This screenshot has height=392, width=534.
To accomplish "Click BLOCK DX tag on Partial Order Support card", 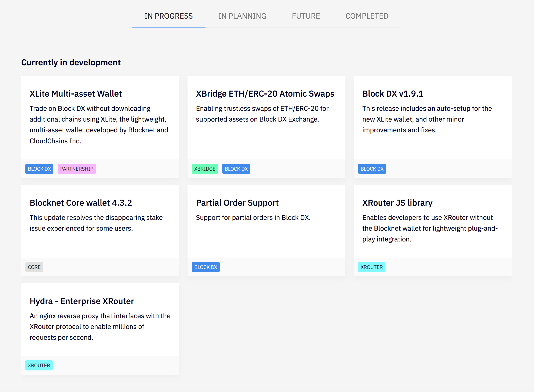I will coord(206,267).
